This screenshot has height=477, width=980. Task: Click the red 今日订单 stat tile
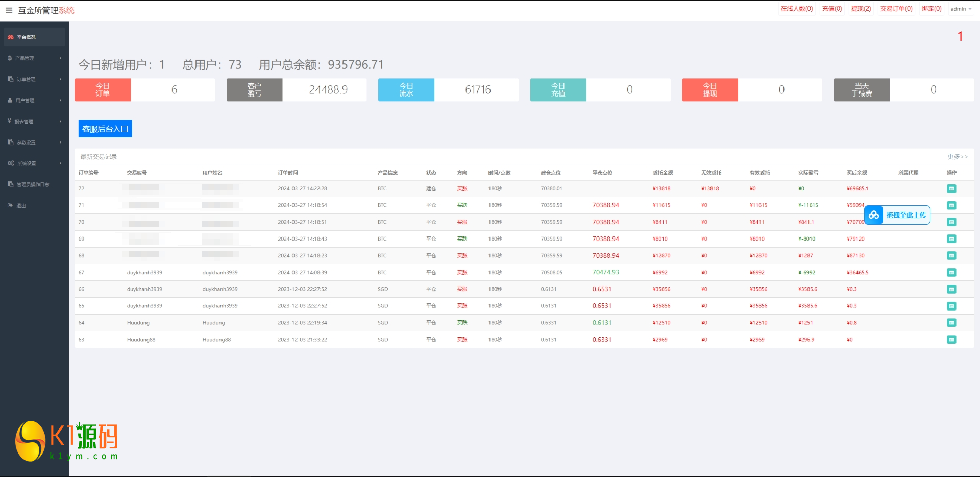(x=103, y=90)
